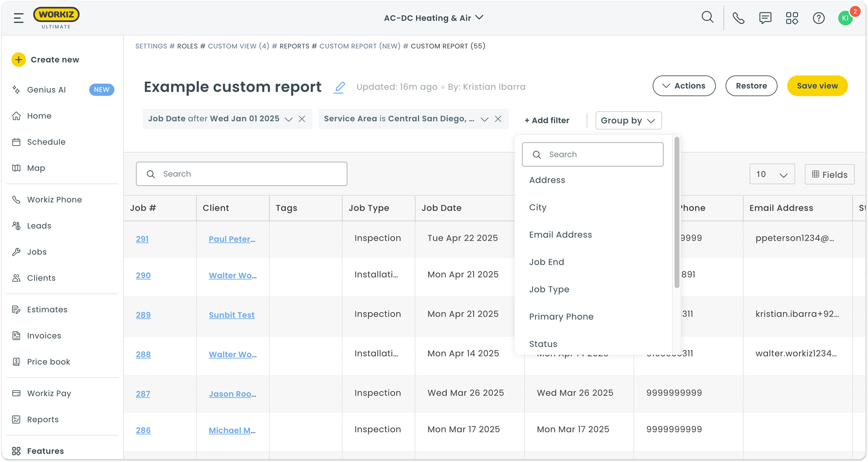This screenshot has height=462, width=868.
Task: Click the Workiz Ultimate logo
Action: tap(56, 18)
